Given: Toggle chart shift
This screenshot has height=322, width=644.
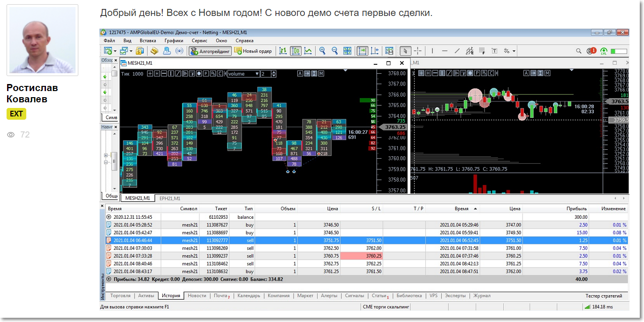Looking at the screenshot, I should (x=374, y=51).
